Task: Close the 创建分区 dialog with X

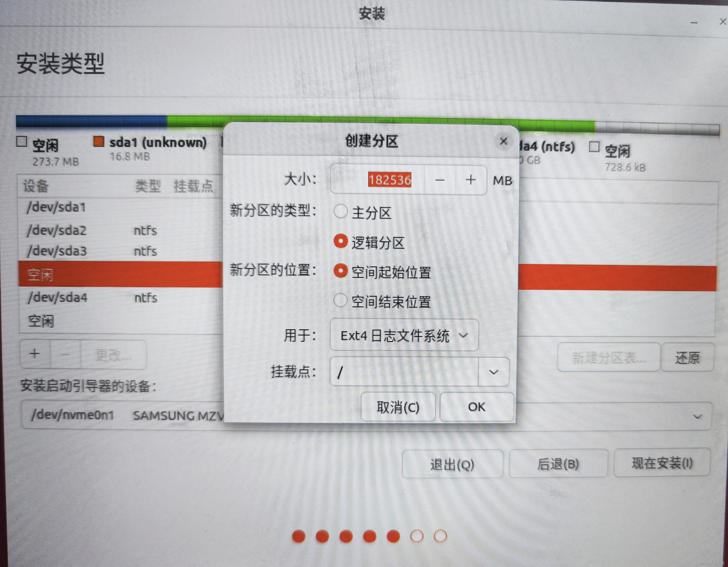Action: point(503,142)
